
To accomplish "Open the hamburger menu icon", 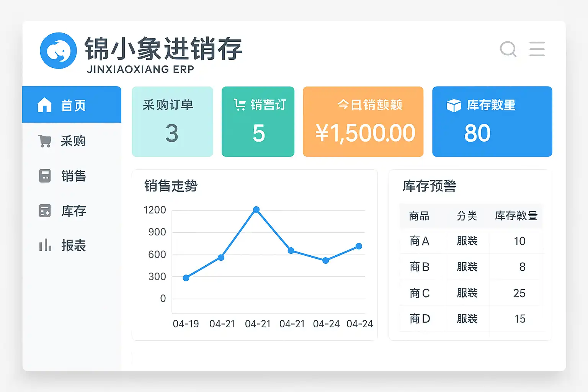I will pos(537,49).
